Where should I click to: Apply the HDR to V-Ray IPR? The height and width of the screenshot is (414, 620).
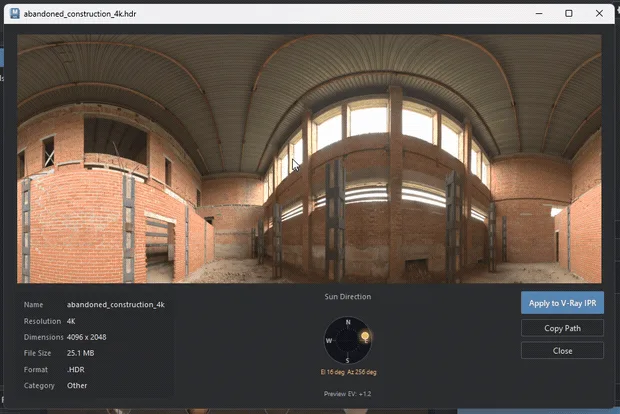pos(562,303)
